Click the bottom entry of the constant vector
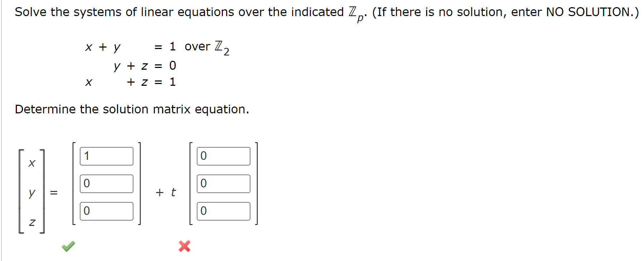Image resolution: width=644 pixels, height=261 pixels. click(x=106, y=212)
